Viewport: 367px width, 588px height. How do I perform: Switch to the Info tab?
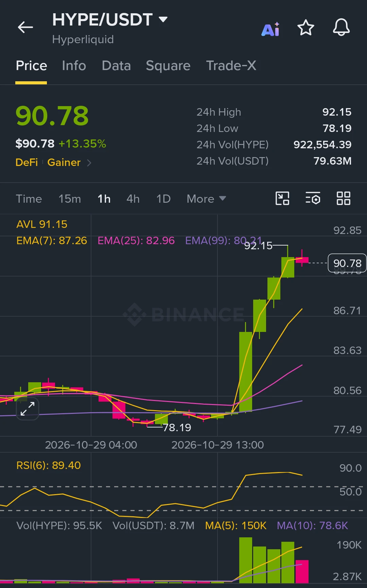pyautogui.click(x=74, y=66)
